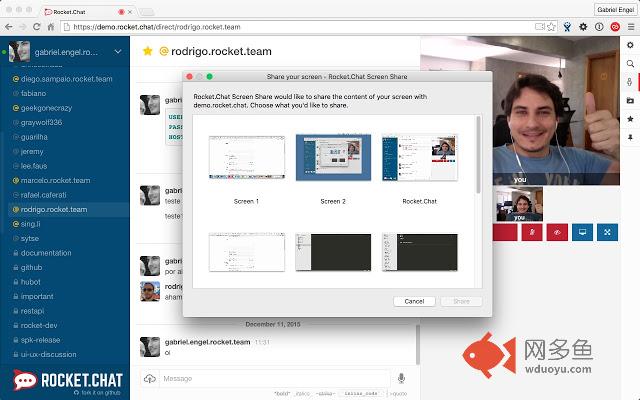The image size is (640, 400).
Task: Open starred messages in right sidebar
Action: pos(629,118)
